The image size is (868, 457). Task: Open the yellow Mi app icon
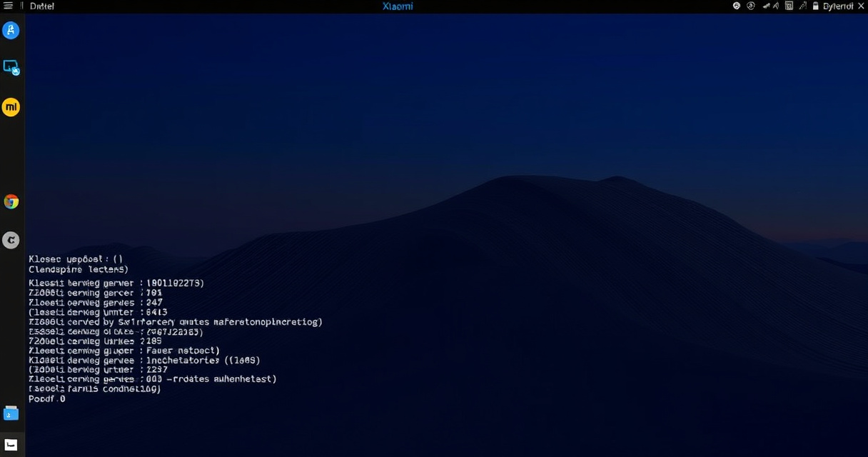pos(11,107)
